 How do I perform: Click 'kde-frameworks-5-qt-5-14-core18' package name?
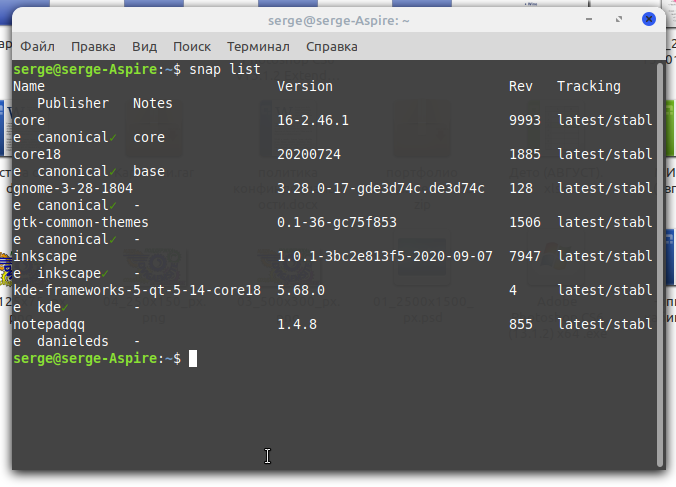coord(137,290)
